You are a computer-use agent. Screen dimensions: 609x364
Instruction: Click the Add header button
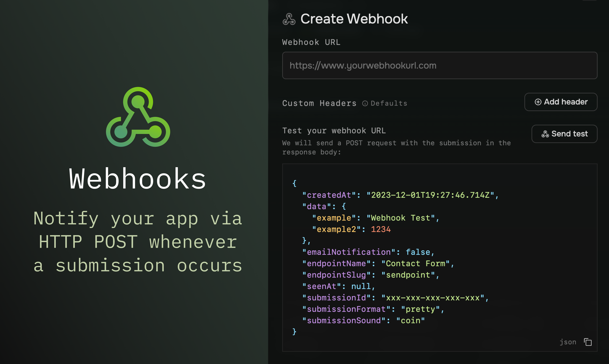[x=561, y=102]
